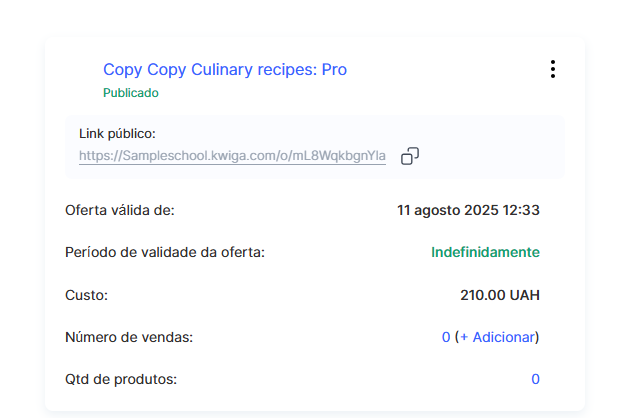Click the + Adicionar sales link
630x418 pixels.
[497, 337]
